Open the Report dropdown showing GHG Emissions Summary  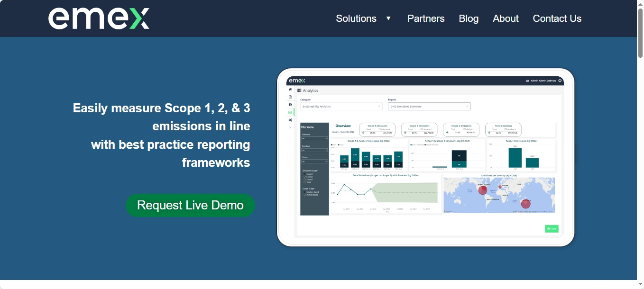(429, 107)
